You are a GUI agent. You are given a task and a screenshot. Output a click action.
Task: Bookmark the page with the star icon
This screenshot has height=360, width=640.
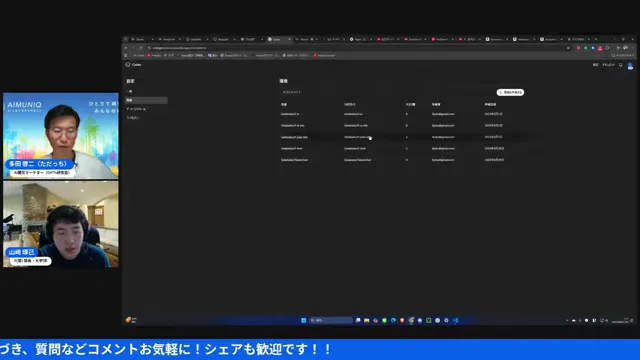[568, 48]
